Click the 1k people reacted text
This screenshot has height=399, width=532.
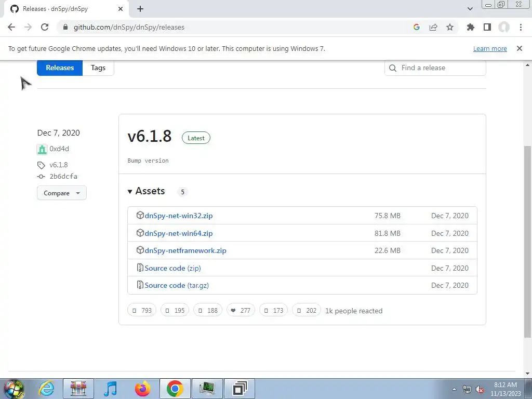(x=354, y=311)
